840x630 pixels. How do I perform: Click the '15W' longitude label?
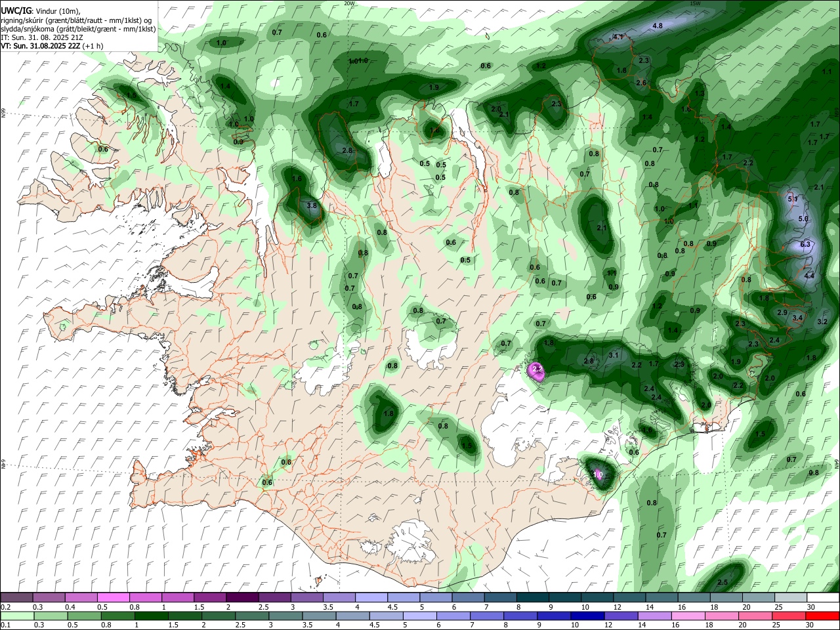(695, 3)
